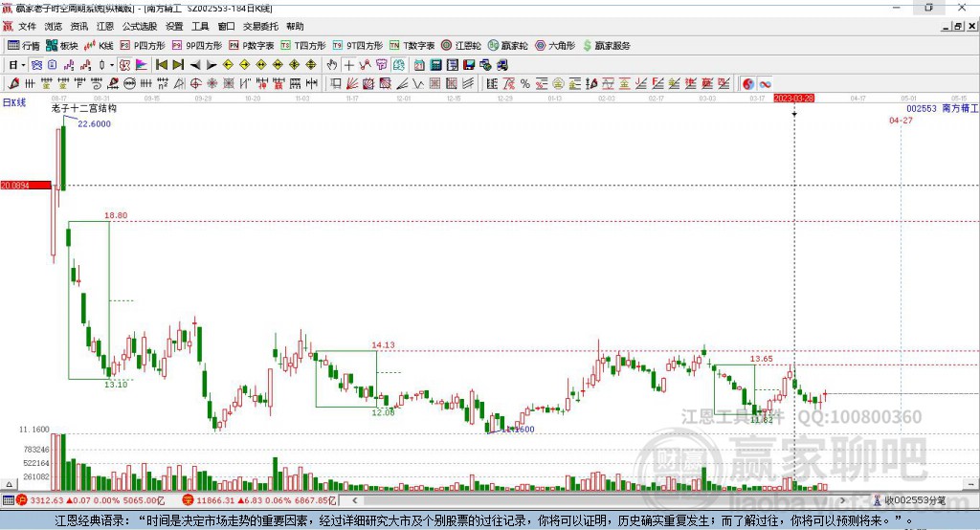The image size is (980, 530).
Task: Open the 窗口 menu
Action: pos(226,26)
